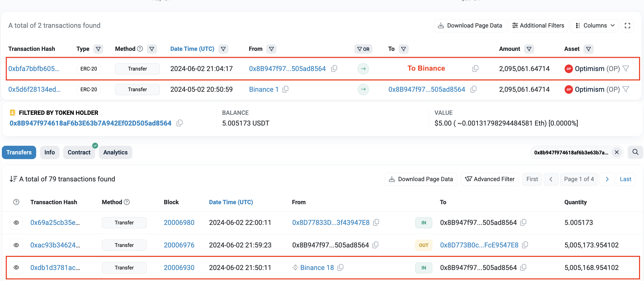The height and width of the screenshot is (281, 644).
Task: Filter by Optimism asset in second row
Action: 626,89
